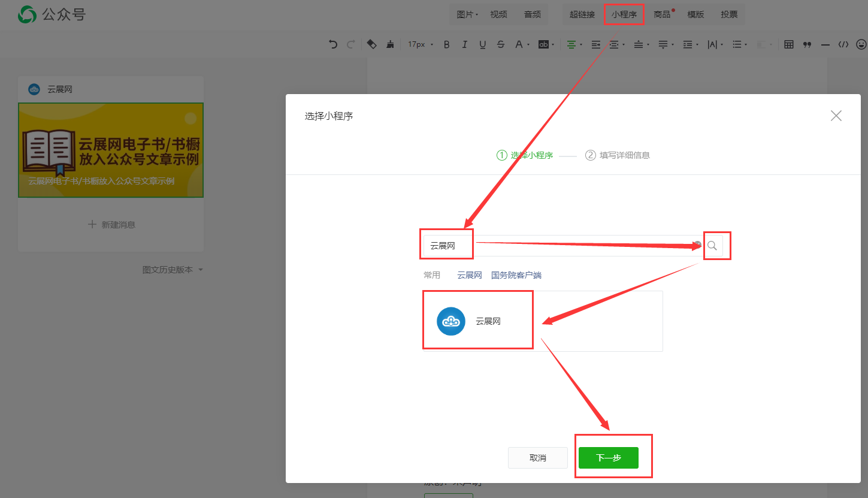868x498 pixels.
Task: Click the 视频 menu item
Action: tap(498, 14)
